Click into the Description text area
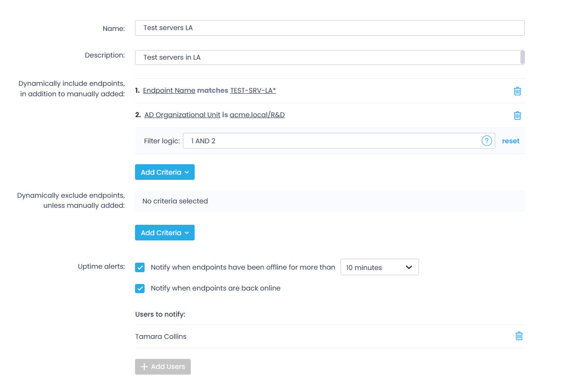 pyautogui.click(x=327, y=57)
